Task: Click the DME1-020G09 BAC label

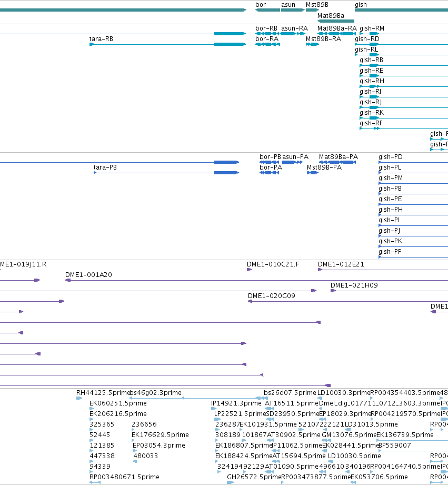Action: point(272,296)
